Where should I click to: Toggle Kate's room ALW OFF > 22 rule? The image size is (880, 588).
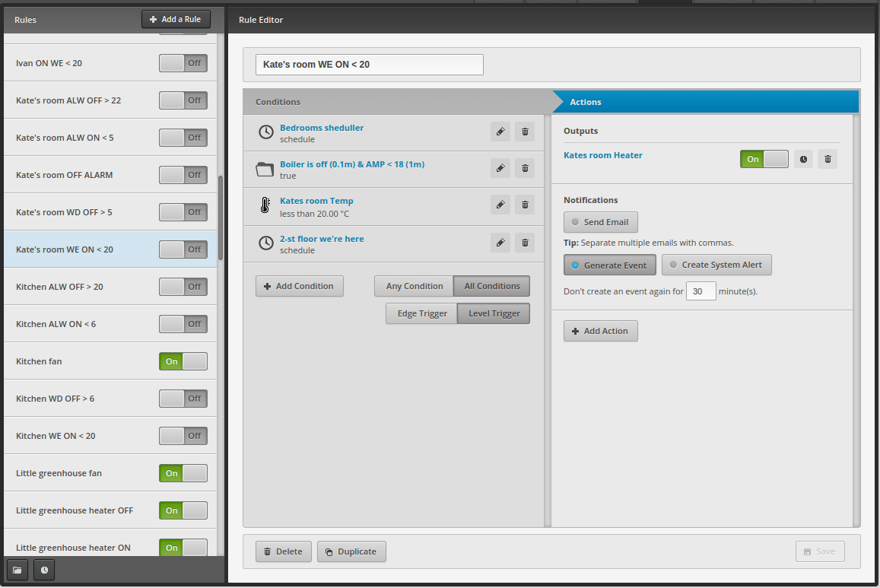coord(183,100)
